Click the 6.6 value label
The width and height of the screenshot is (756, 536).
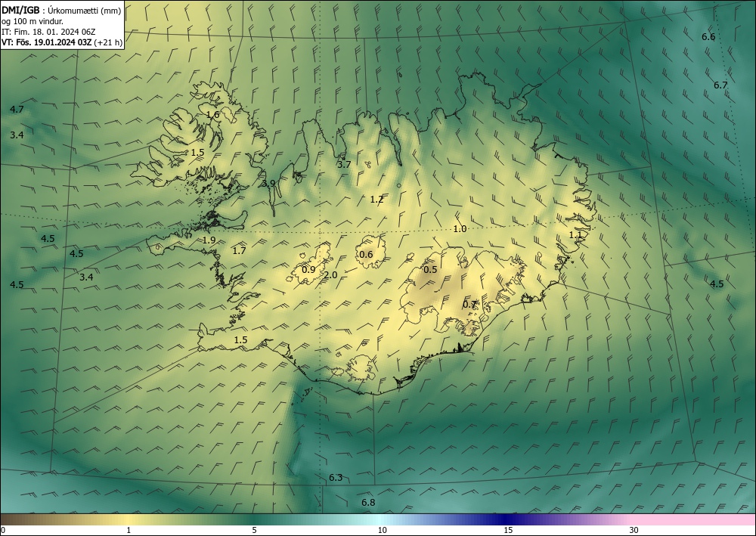[x=708, y=37]
